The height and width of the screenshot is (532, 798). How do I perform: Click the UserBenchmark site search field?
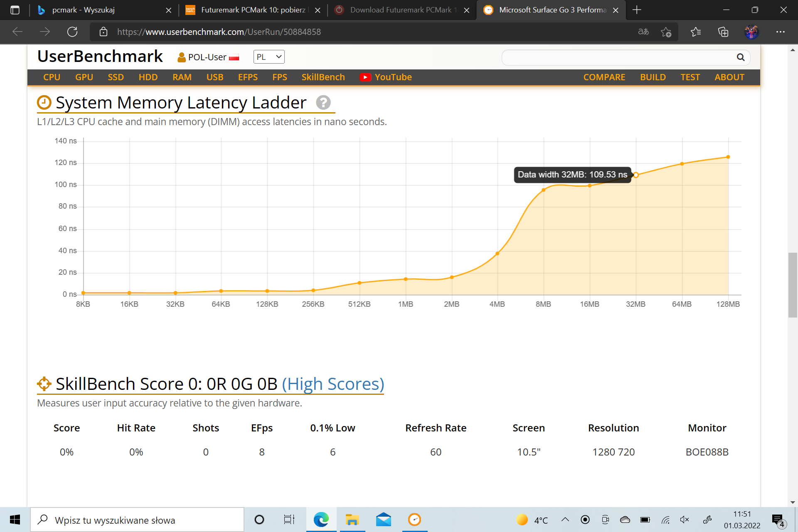[x=619, y=57]
